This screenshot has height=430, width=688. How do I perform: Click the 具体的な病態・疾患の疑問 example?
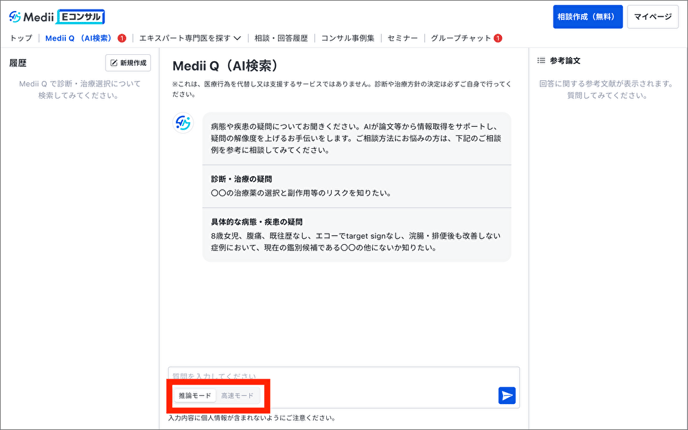click(x=356, y=235)
